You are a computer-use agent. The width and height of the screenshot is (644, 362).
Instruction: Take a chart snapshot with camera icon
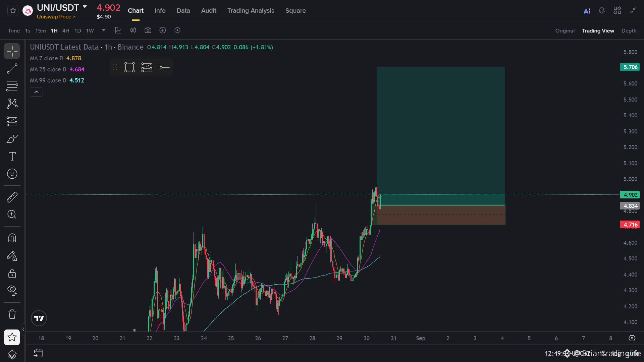(x=148, y=31)
